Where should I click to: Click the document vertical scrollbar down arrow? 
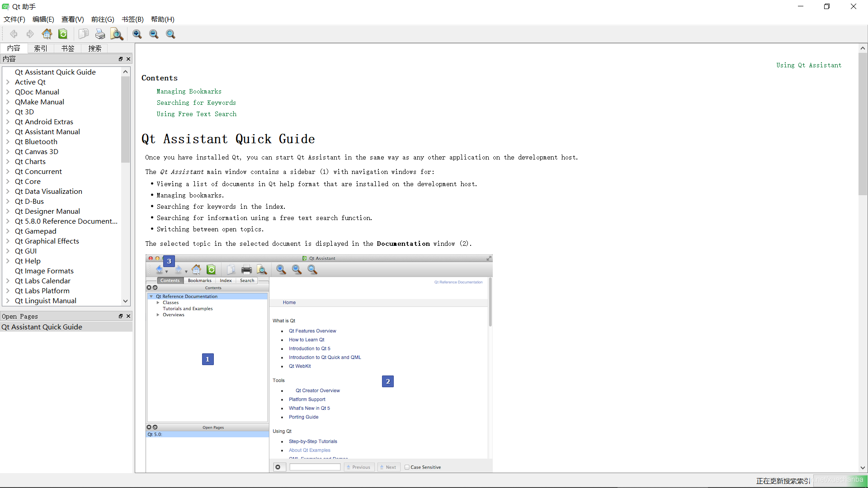863,468
